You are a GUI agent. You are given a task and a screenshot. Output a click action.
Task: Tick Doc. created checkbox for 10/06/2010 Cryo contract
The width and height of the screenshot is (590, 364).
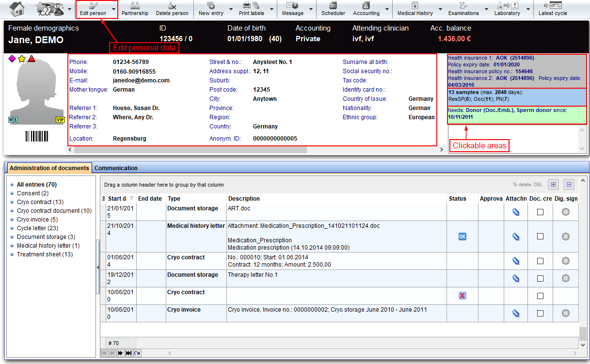tap(541, 296)
